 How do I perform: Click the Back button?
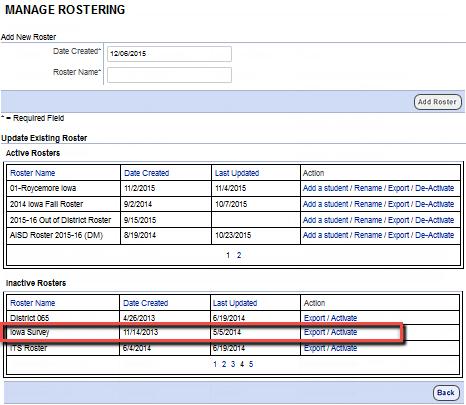pyautogui.click(x=446, y=393)
